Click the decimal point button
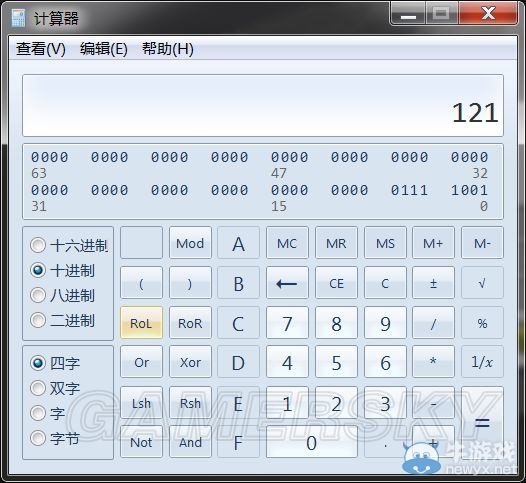 coord(385,442)
